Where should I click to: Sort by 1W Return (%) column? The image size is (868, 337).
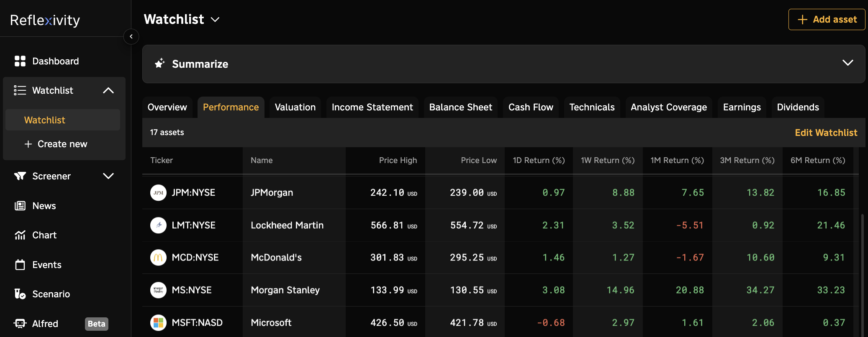point(608,160)
